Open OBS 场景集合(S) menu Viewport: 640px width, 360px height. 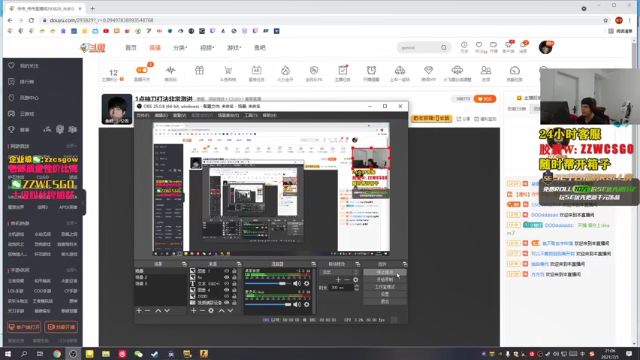[x=228, y=116]
